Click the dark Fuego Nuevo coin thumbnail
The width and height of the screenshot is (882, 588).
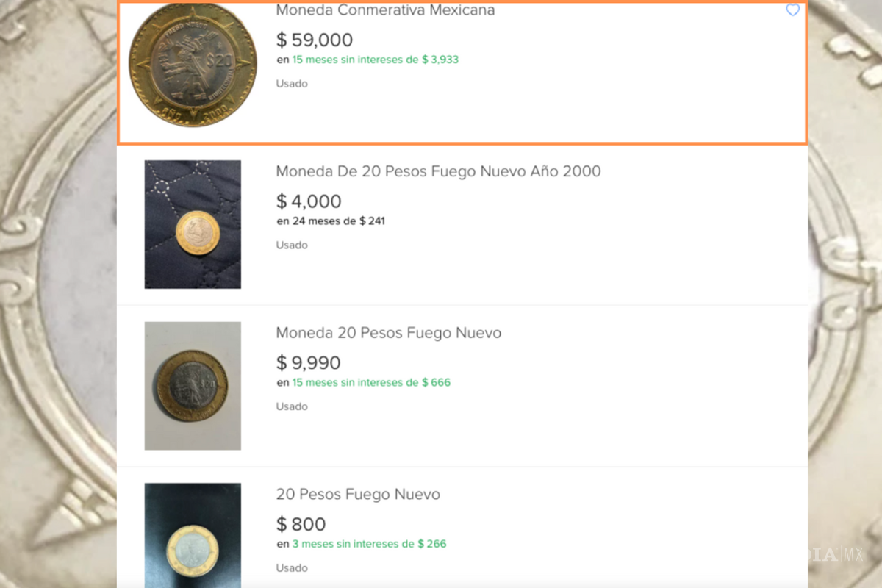click(x=193, y=385)
